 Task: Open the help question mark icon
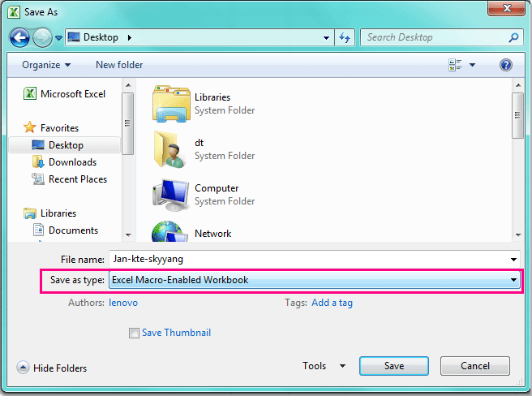tap(506, 65)
